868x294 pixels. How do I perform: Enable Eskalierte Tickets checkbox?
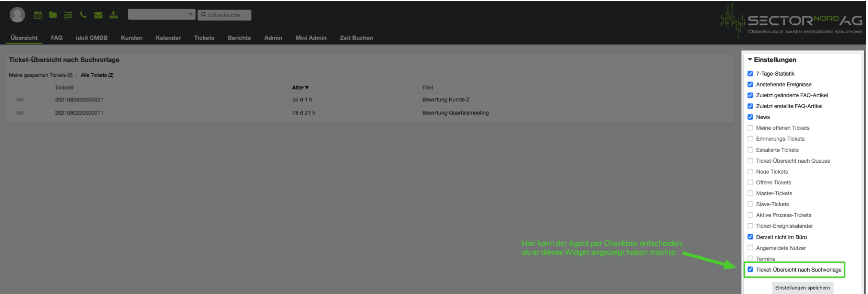pos(750,150)
